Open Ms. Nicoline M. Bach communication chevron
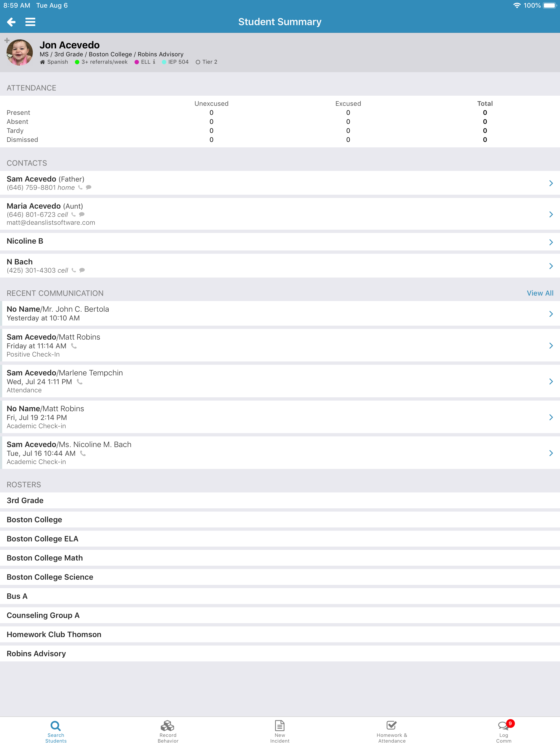The image size is (560, 747). point(551,453)
